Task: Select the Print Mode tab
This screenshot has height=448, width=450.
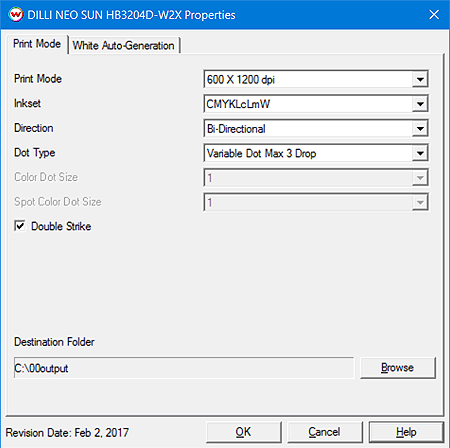Action: click(37, 44)
